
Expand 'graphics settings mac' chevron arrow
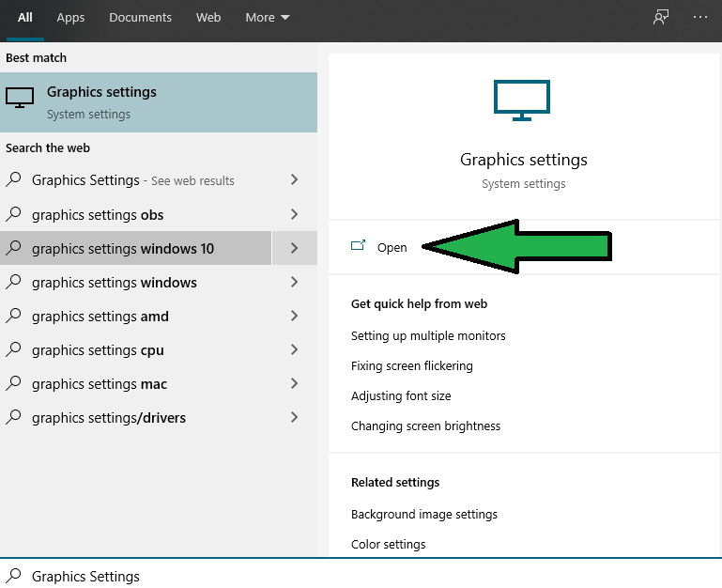click(295, 383)
